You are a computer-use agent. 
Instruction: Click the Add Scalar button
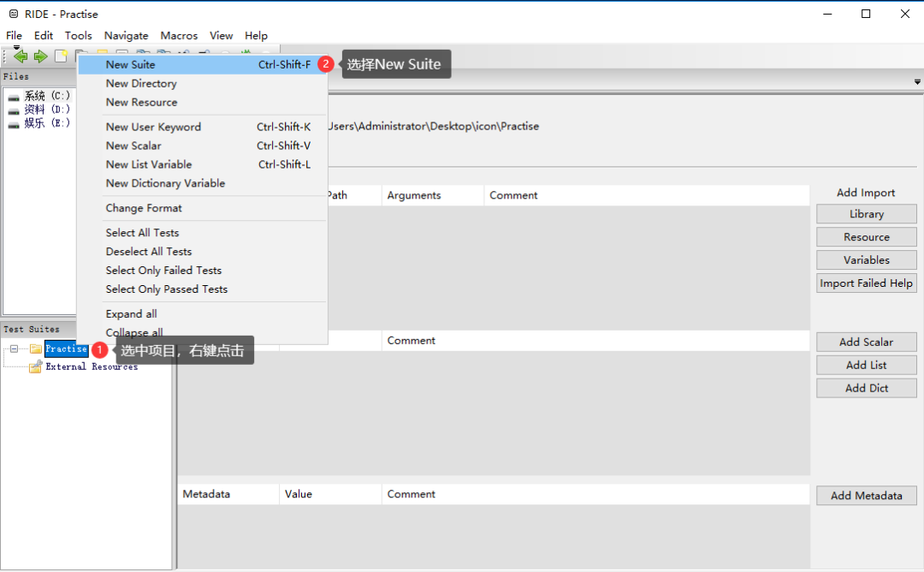tap(866, 342)
